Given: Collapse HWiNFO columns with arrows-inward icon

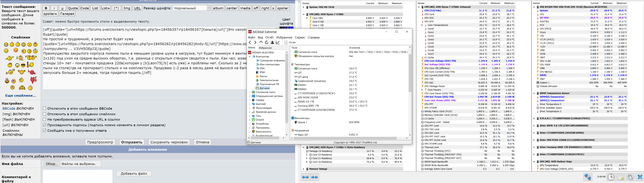Looking at the screenshot, I should coord(315,177).
